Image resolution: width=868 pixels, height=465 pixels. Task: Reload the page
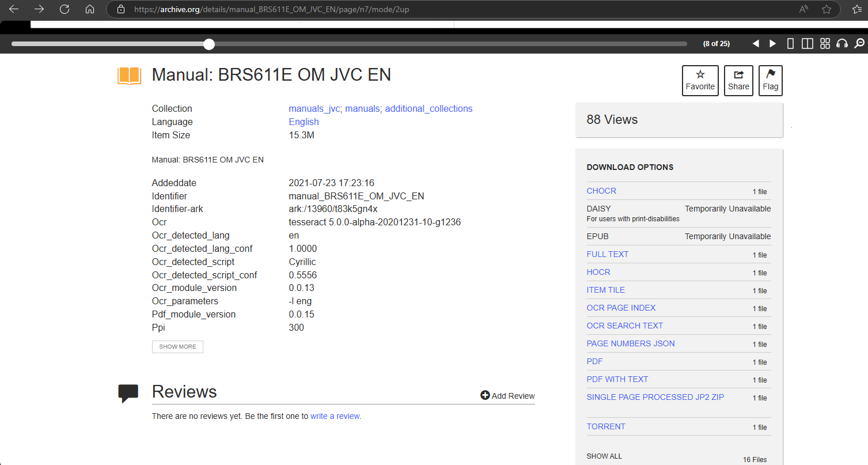click(x=65, y=9)
